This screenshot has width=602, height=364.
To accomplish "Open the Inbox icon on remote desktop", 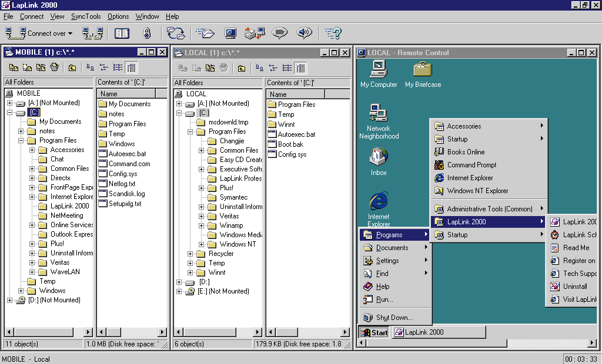I will [x=379, y=162].
